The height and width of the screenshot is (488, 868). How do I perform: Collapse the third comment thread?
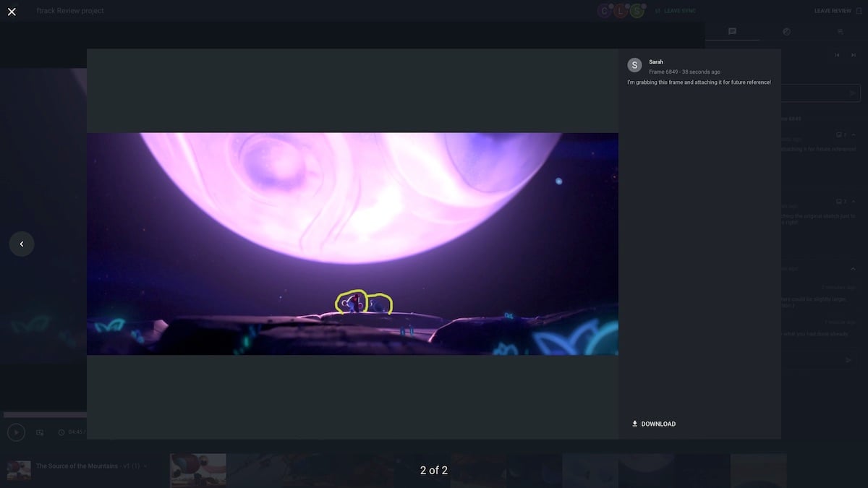(854, 269)
